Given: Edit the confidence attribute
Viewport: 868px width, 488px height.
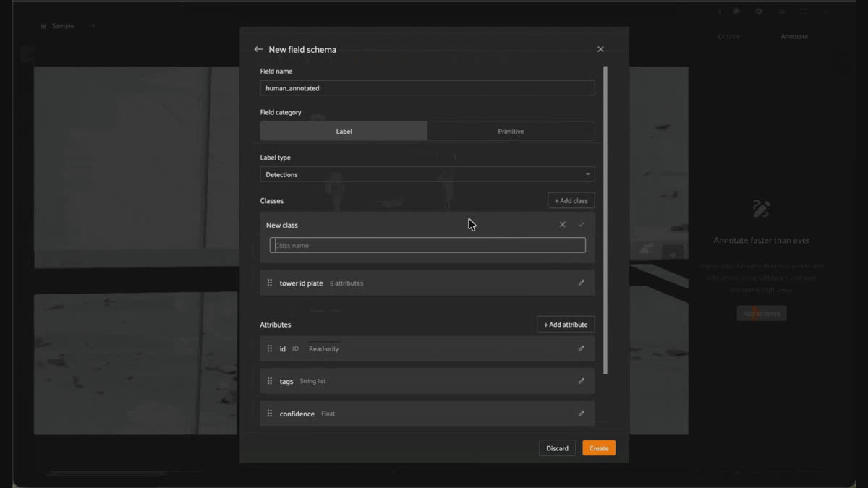Looking at the screenshot, I should click(581, 414).
